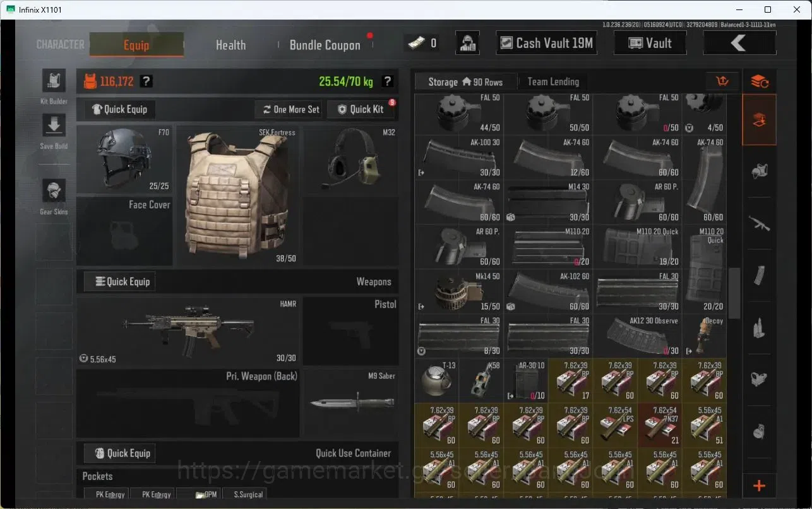Select the Storage 90 Rows tab

465,81
